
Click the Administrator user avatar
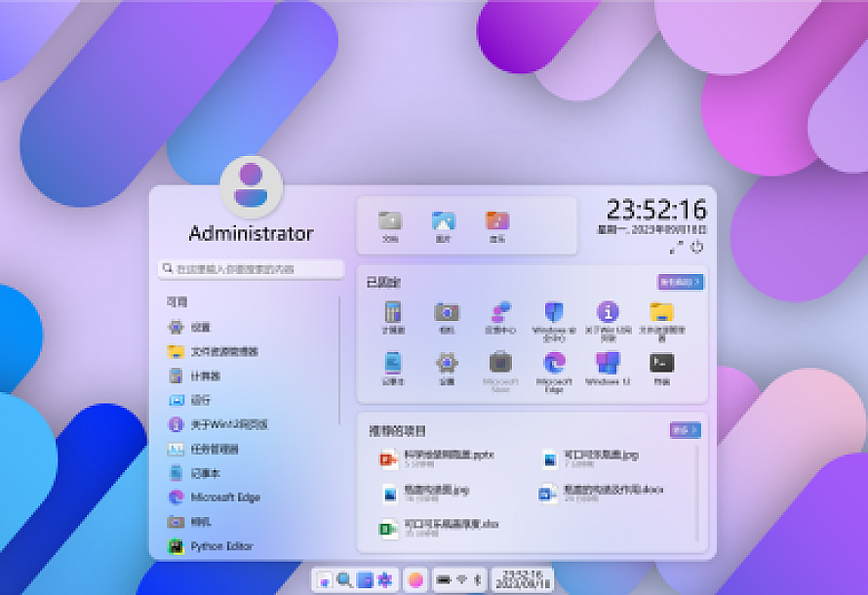pyautogui.click(x=251, y=186)
